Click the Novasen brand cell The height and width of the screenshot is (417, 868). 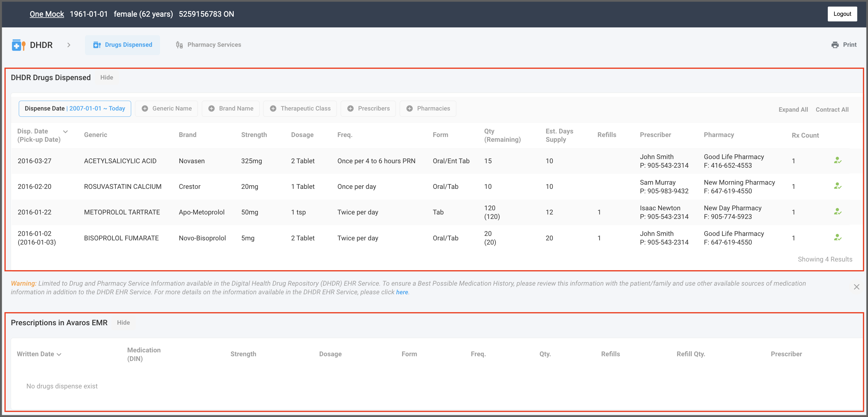tap(192, 161)
